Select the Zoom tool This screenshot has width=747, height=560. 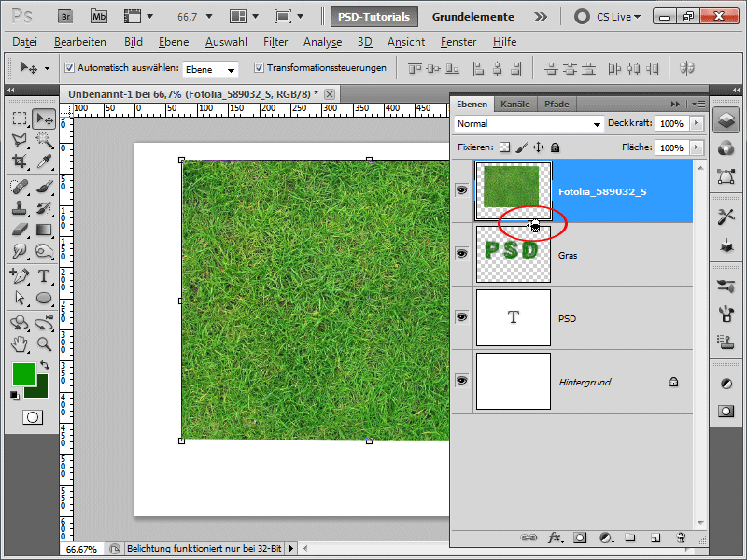(44, 343)
